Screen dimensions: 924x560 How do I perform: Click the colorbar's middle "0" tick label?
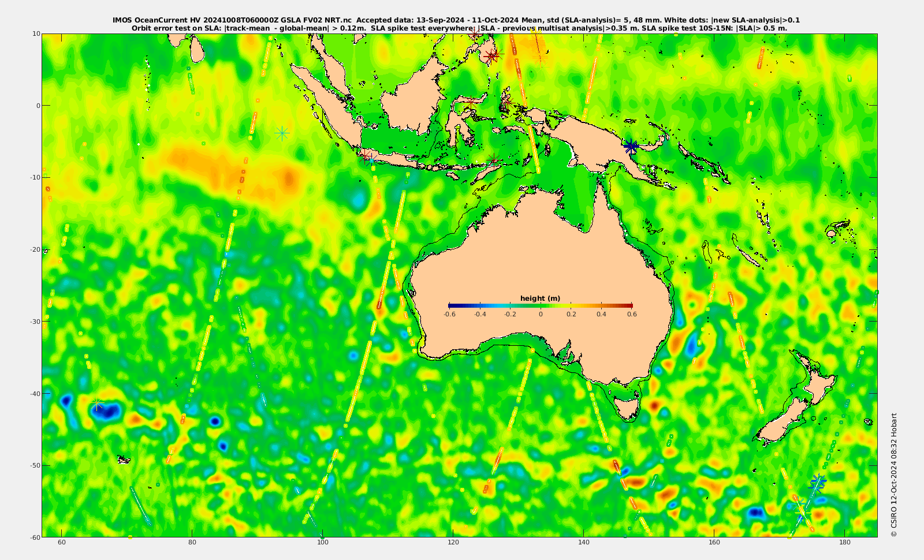click(x=541, y=314)
